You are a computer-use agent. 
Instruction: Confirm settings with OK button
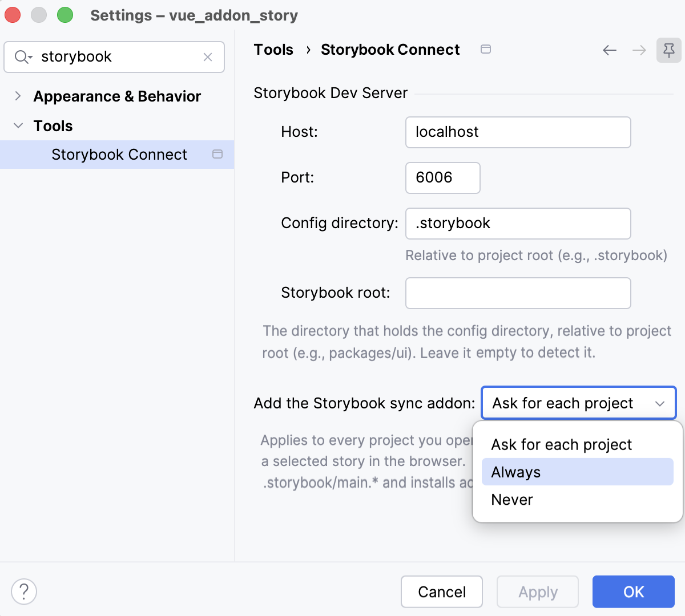(x=634, y=592)
